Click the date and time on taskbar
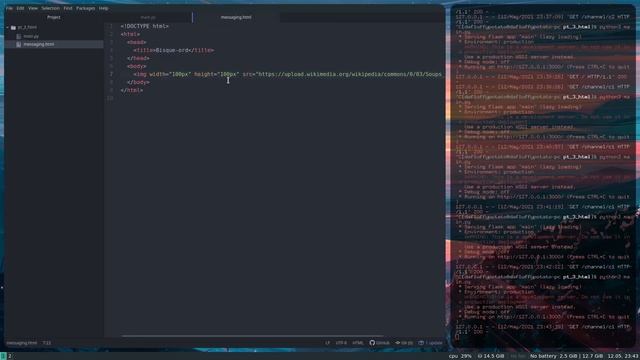 [622, 356]
